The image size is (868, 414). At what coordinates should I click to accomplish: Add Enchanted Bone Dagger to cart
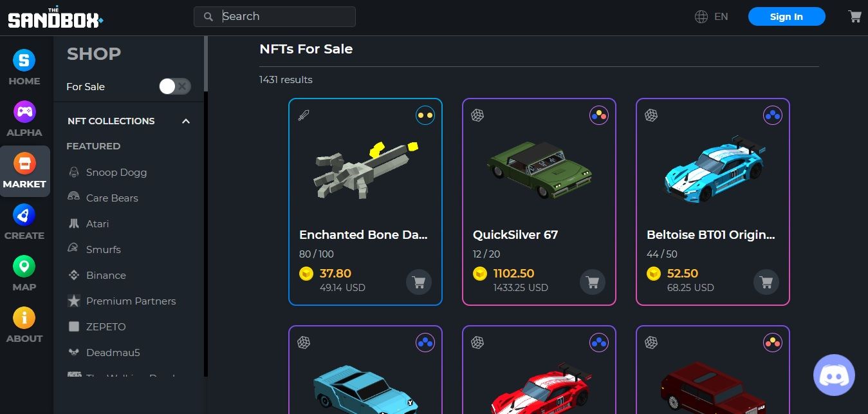419,282
